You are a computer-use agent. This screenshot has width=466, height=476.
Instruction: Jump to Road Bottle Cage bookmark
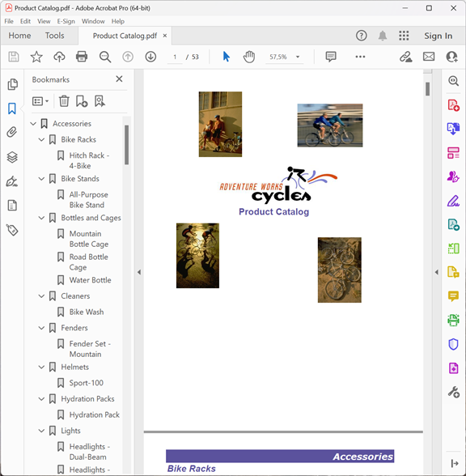pos(89,262)
